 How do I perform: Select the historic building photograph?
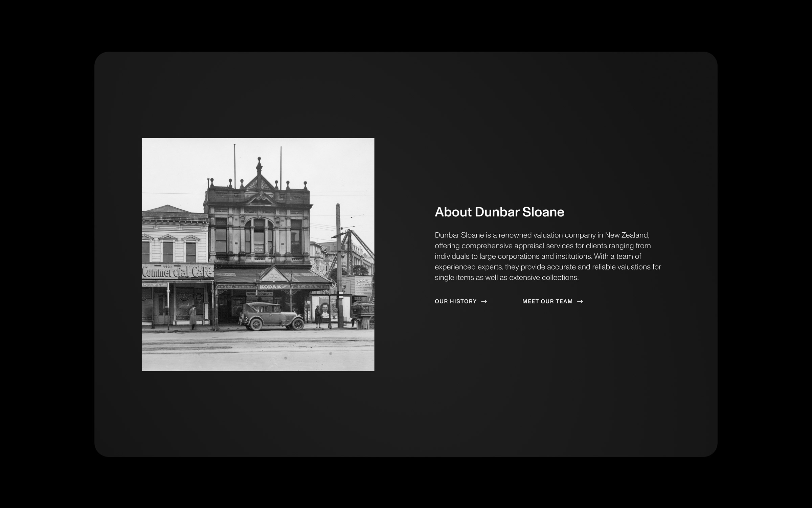tap(258, 254)
